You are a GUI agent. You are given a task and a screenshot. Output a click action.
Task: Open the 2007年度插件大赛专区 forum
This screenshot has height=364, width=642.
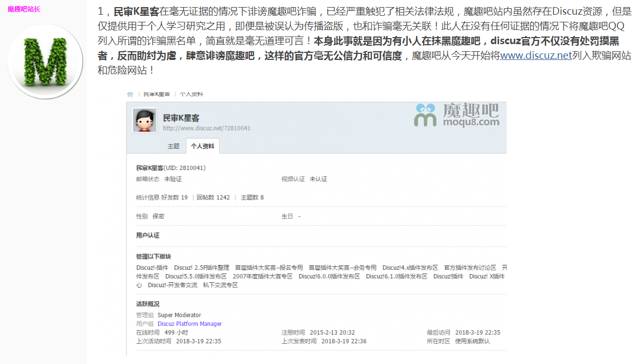[x=263, y=276]
